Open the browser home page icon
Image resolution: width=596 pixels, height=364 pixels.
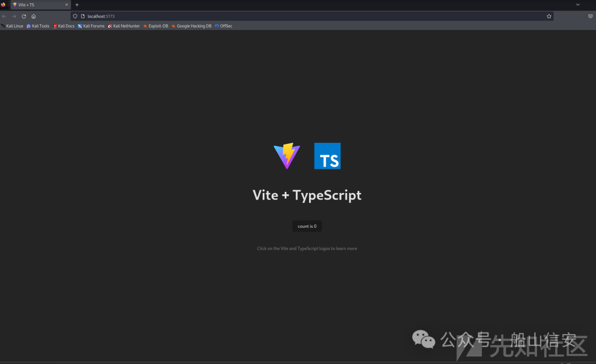point(34,17)
